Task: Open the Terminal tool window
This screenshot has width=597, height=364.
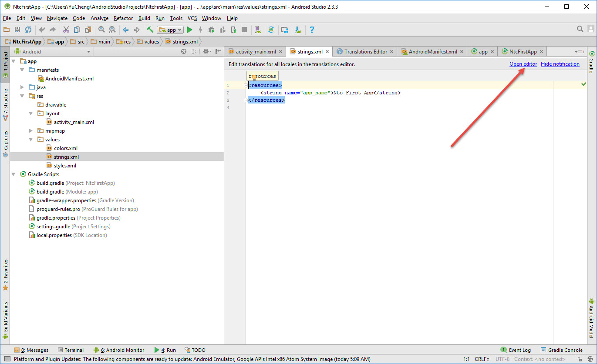Action: click(x=71, y=350)
